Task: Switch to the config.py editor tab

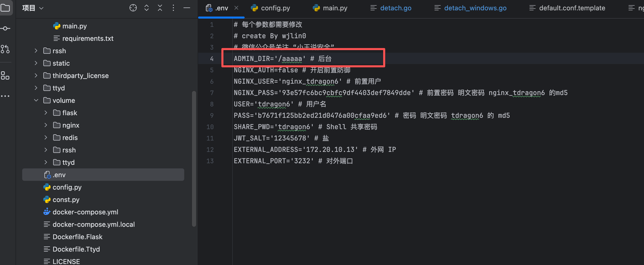Action: tap(271, 8)
